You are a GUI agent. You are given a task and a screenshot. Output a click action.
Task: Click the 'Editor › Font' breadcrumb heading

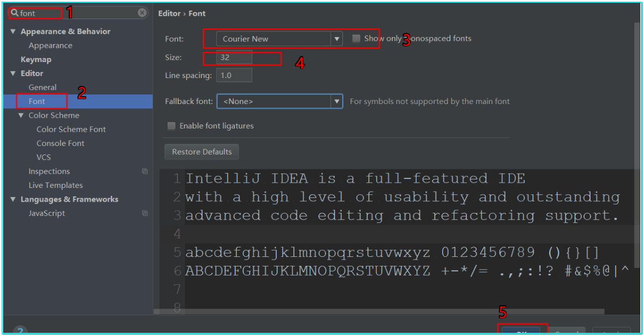pos(182,13)
